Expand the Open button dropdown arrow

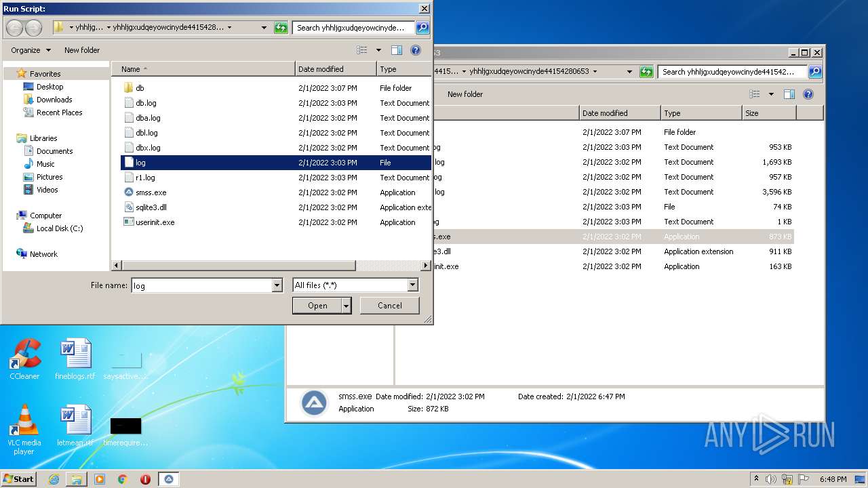click(347, 306)
